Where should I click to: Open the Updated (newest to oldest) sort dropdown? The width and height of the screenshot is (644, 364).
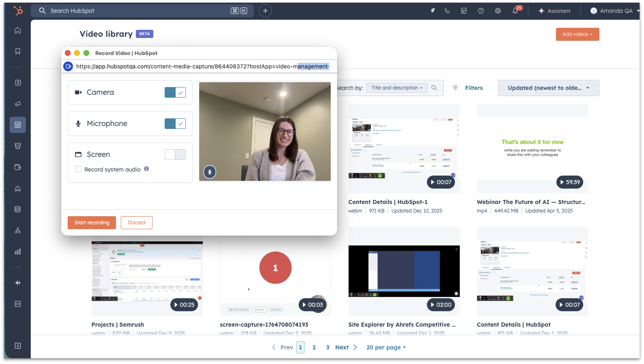pos(548,88)
